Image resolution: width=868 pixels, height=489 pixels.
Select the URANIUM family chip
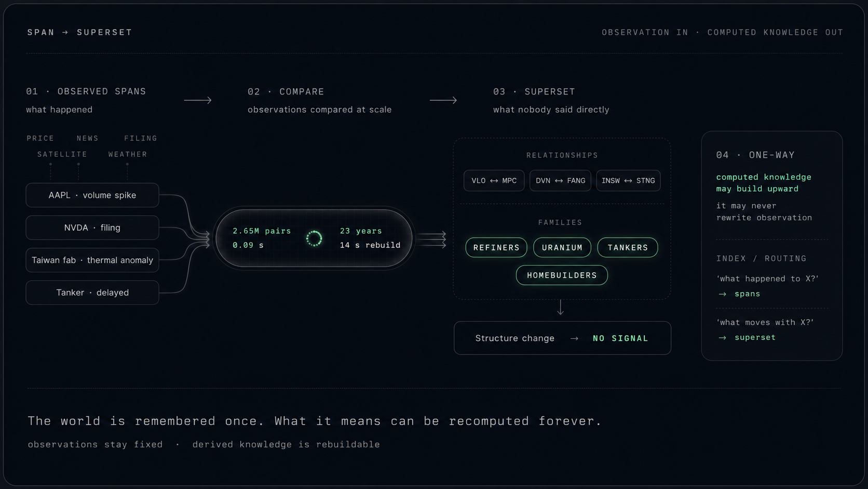pyautogui.click(x=562, y=247)
